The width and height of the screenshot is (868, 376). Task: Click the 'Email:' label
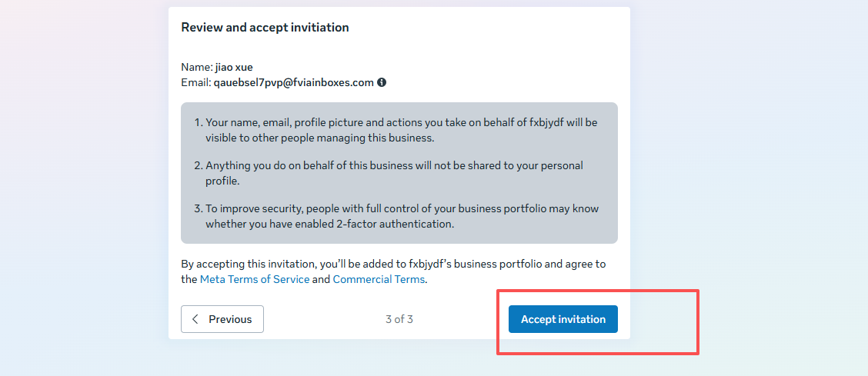pyautogui.click(x=196, y=82)
